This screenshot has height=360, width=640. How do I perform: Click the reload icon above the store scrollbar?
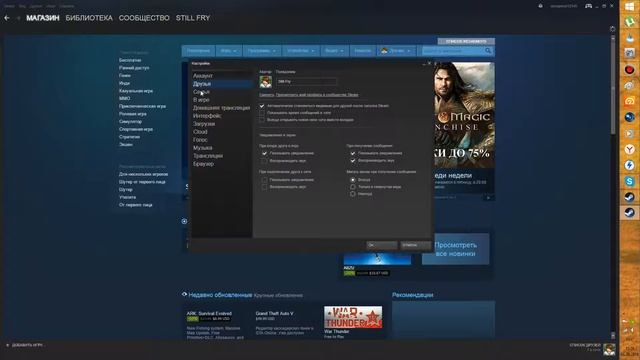[612, 29]
